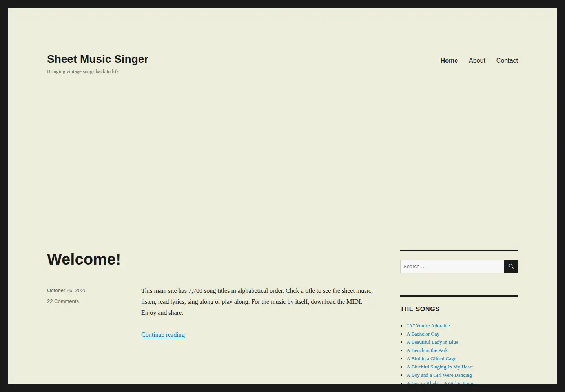Open song A Bird in a Gilded Cage
The image size is (565, 392).
coord(431,358)
